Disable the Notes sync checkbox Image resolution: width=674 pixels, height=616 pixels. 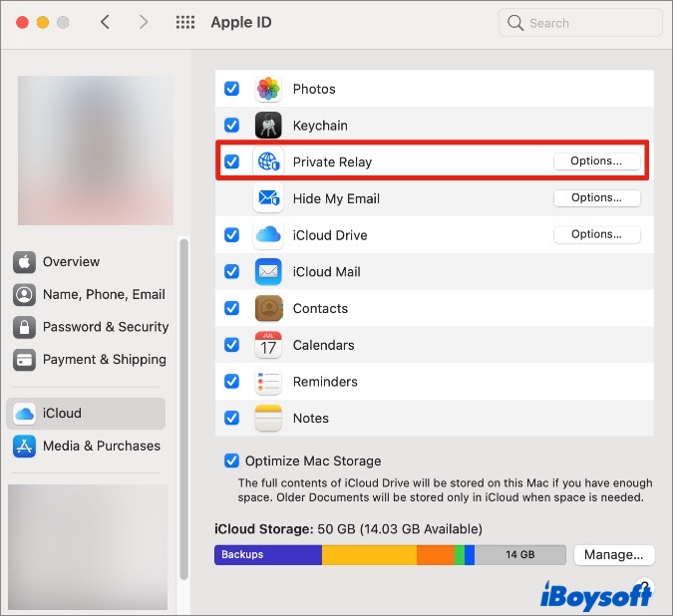coord(232,418)
